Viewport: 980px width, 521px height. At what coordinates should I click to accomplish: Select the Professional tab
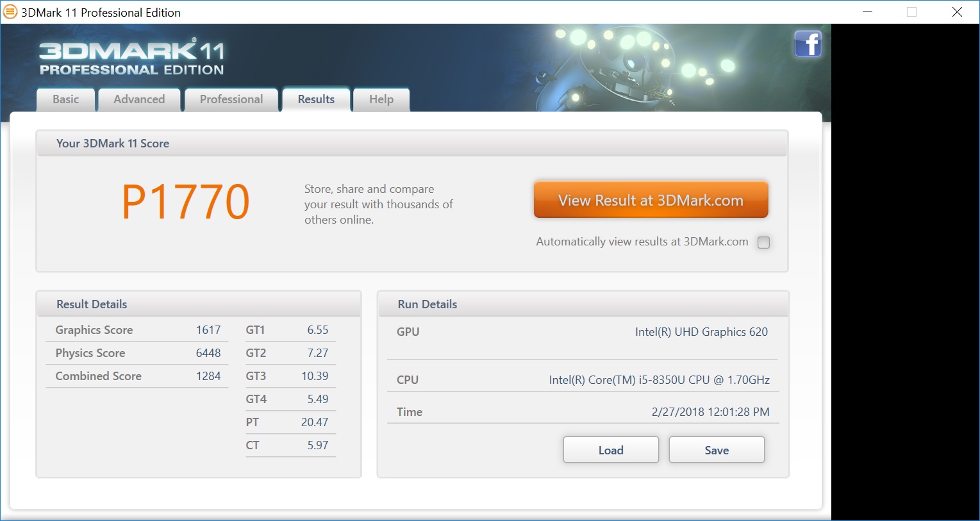(231, 99)
